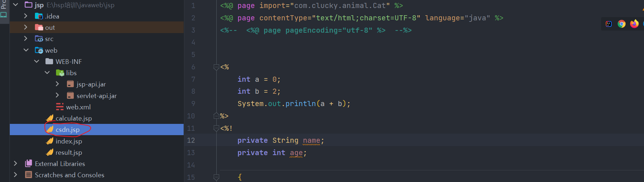
Task: Place cursor on 'private String name;' line
Action: pyautogui.click(x=280, y=140)
